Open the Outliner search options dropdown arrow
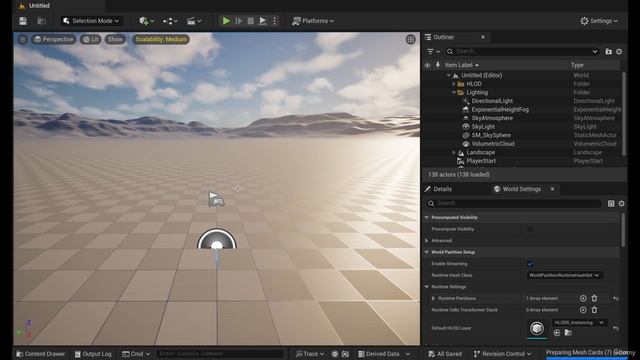Screen dimensions: 640x360 pyautogui.click(x=595, y=51)
